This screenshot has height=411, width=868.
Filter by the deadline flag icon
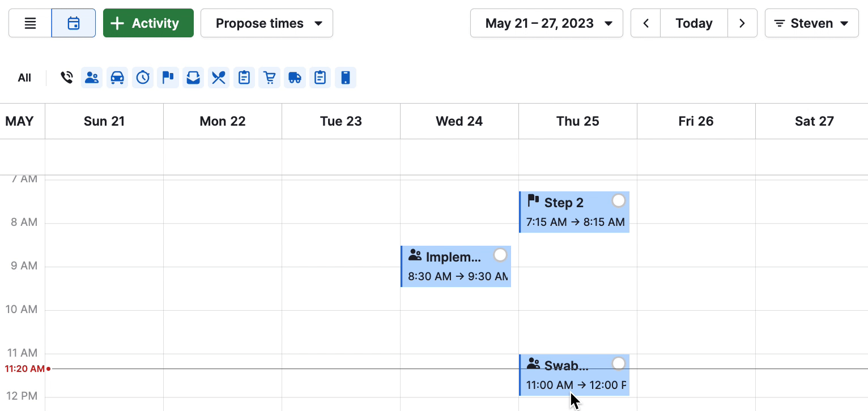[168, 78]
